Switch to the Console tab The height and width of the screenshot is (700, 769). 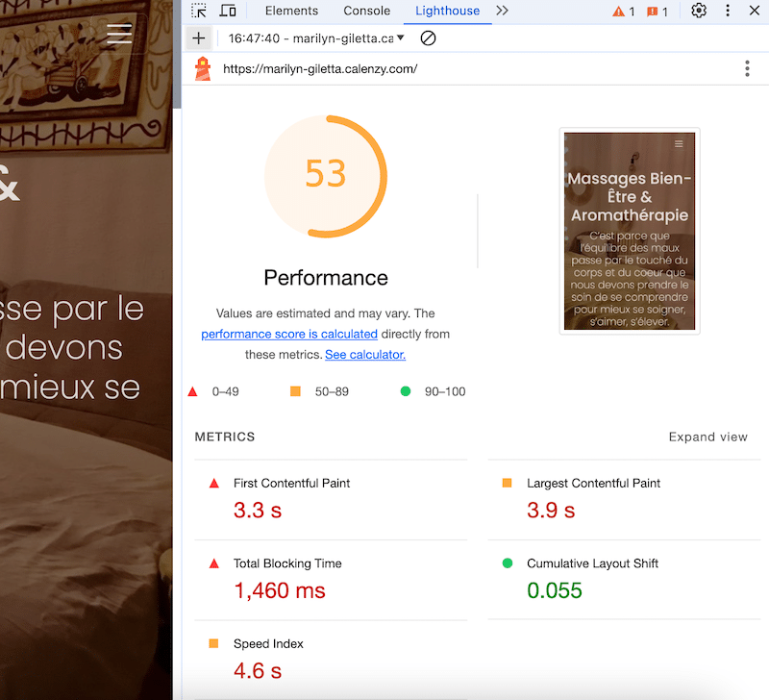pyautogui.click(x=366, y=11)
